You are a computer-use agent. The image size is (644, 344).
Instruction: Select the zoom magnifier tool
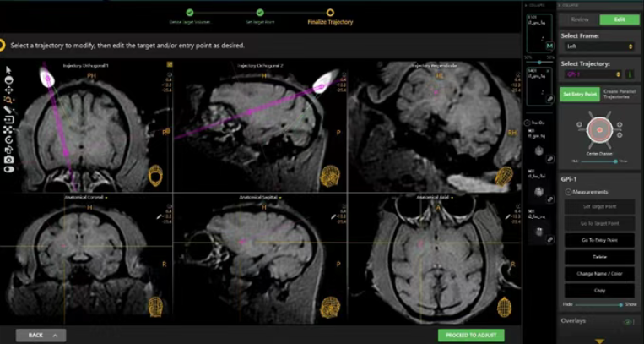pos(8,100)
